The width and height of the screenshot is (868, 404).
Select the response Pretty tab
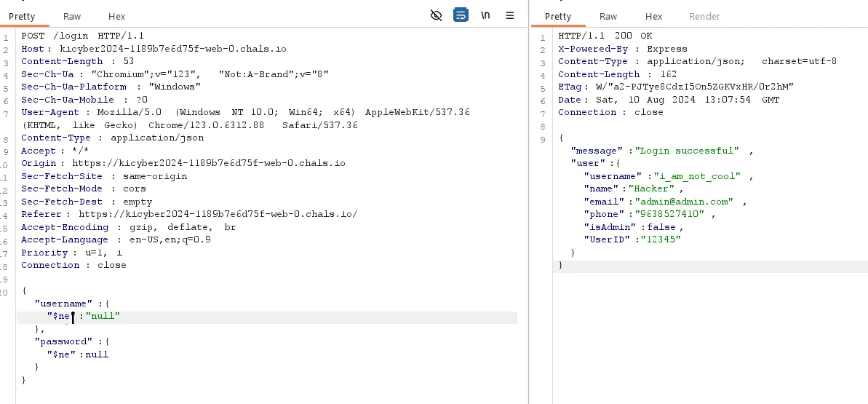(x=558, y=16)
